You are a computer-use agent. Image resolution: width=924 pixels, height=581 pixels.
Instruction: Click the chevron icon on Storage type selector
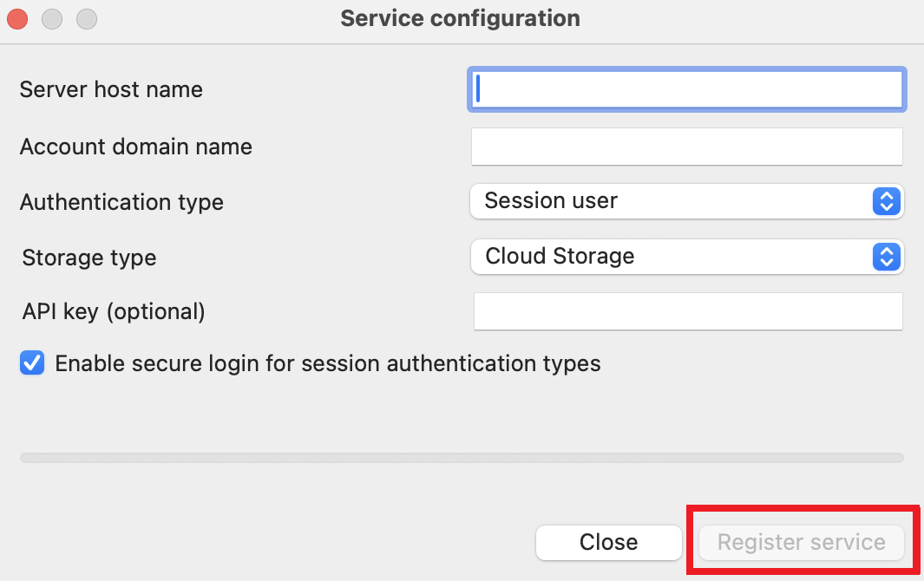[x=886, y=257]
